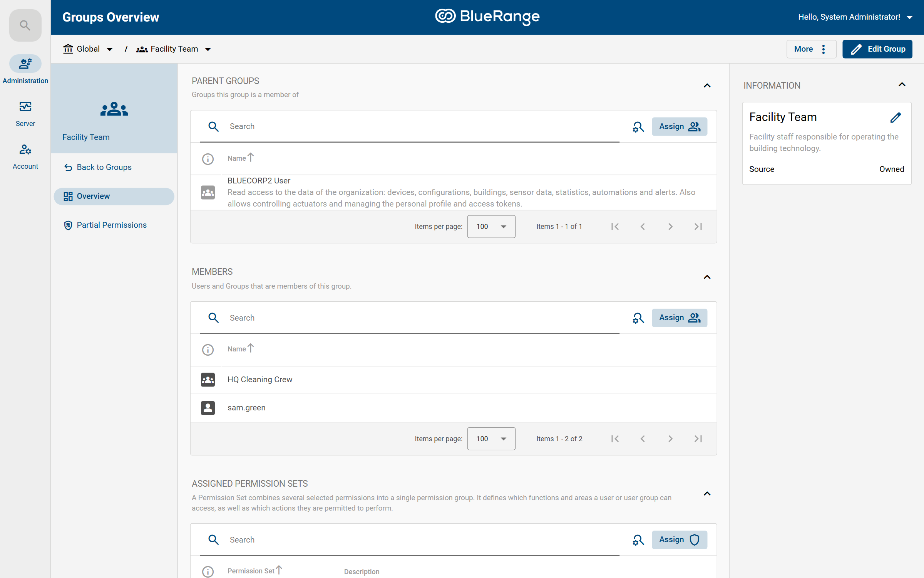Open the HQ Cleaning Crew member
This screenshot has height=578, width=924.
coord(454,380)
